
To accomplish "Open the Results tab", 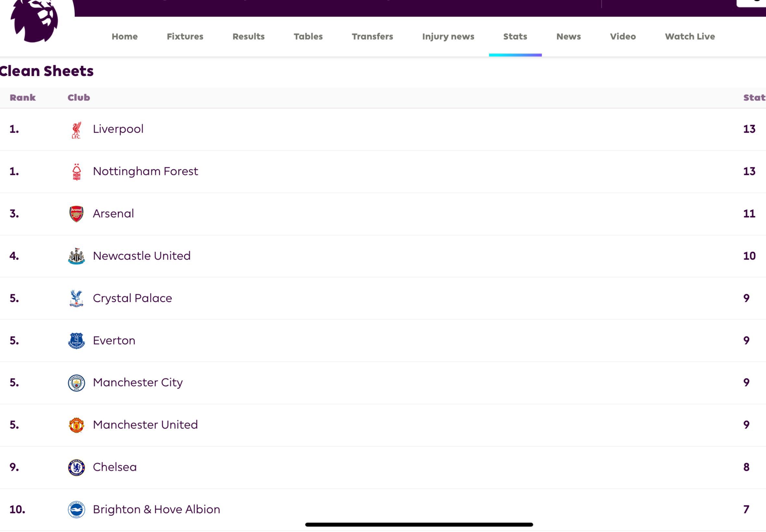I will [x=248, y=36].
